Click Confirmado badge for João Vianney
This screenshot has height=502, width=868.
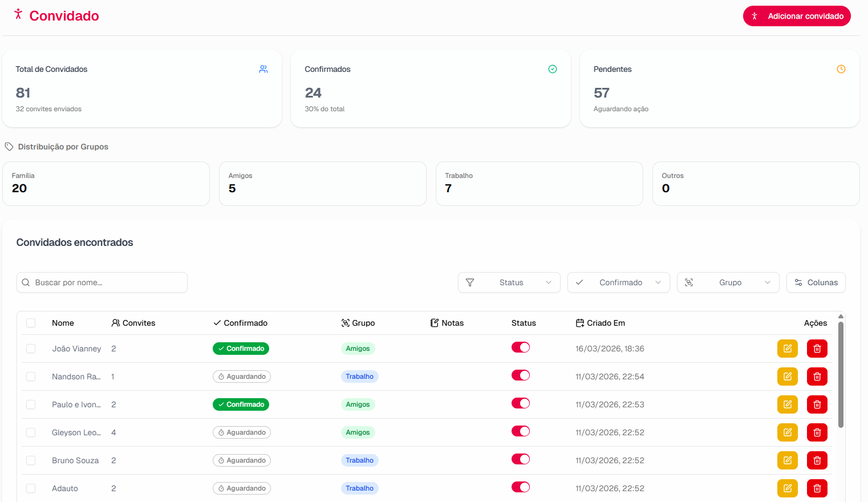[x=241, y=349]
